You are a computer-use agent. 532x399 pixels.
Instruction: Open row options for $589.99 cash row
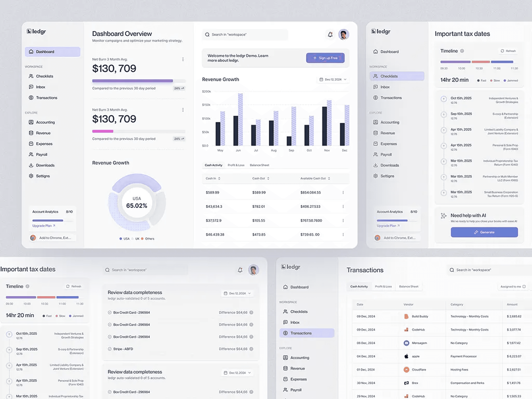point(343,192)
